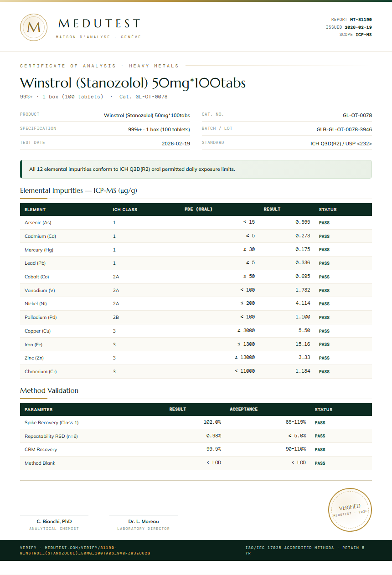The width and height of the screenshot is (392, 575).
Task: Click the Copper PDE limit ≤ 3000
Action: [246, 331]
